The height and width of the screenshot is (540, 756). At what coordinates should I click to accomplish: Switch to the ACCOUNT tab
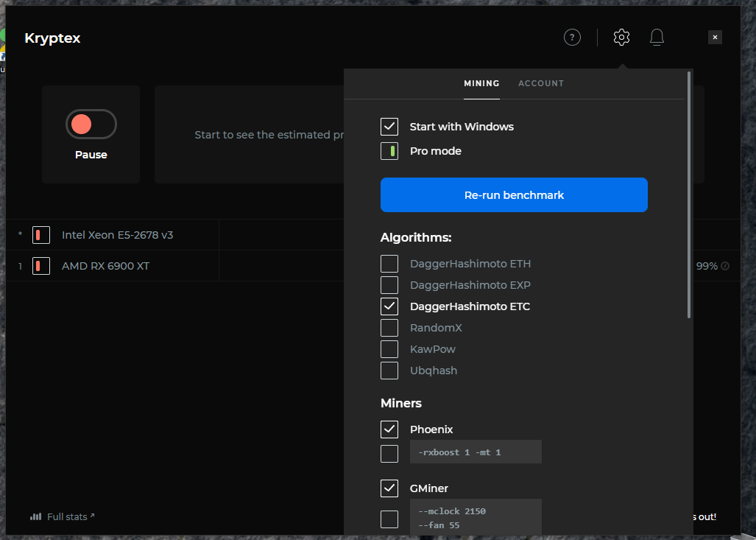coord(541,83)
